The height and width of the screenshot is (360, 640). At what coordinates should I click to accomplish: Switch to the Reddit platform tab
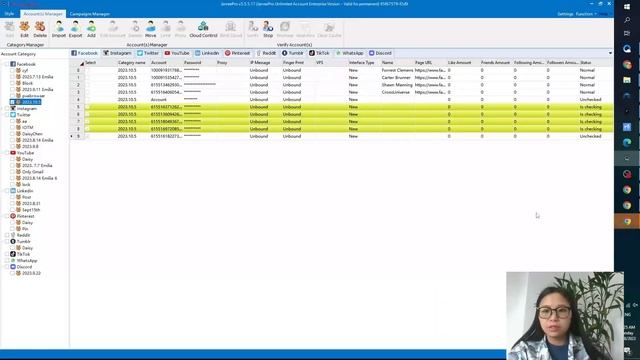tap(266, 53)
